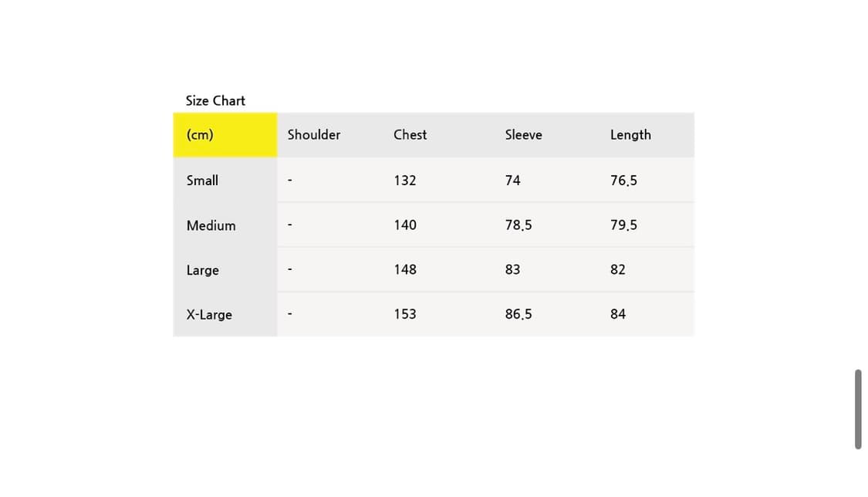
Task: Click the Small length value 76.5
Action: 623,180
